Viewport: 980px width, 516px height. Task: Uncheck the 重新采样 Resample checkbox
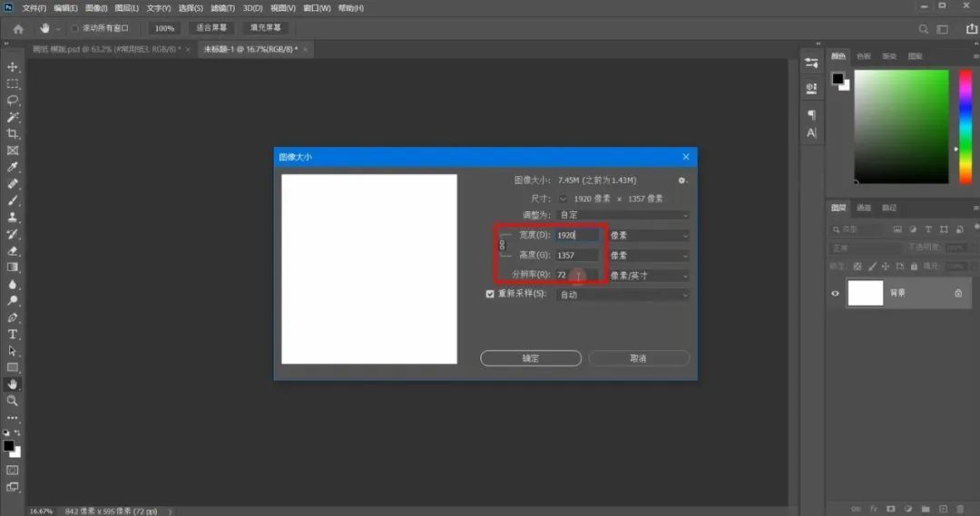pyautogui.click(x=490, y=294)
